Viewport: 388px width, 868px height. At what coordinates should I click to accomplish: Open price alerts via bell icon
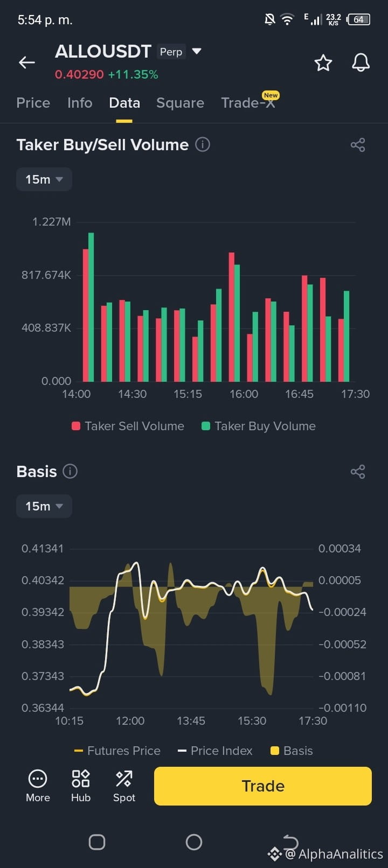[x=361, y=62]
